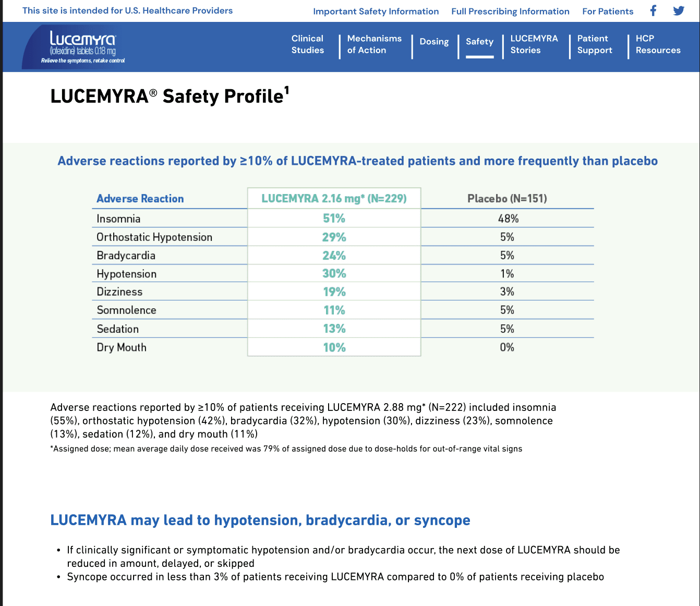Open Important Safety Information link
Viewport: 700px width, 606px height.
[x=376, y=11]
